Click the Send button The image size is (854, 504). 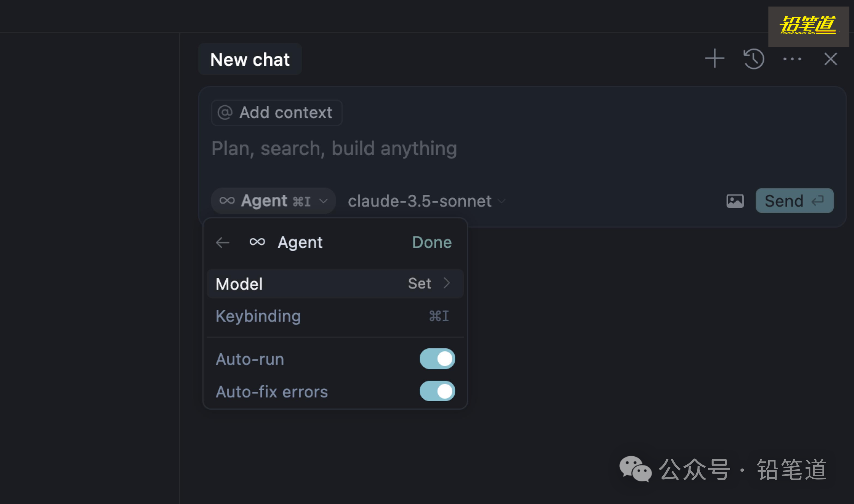(x=794, y=201)
